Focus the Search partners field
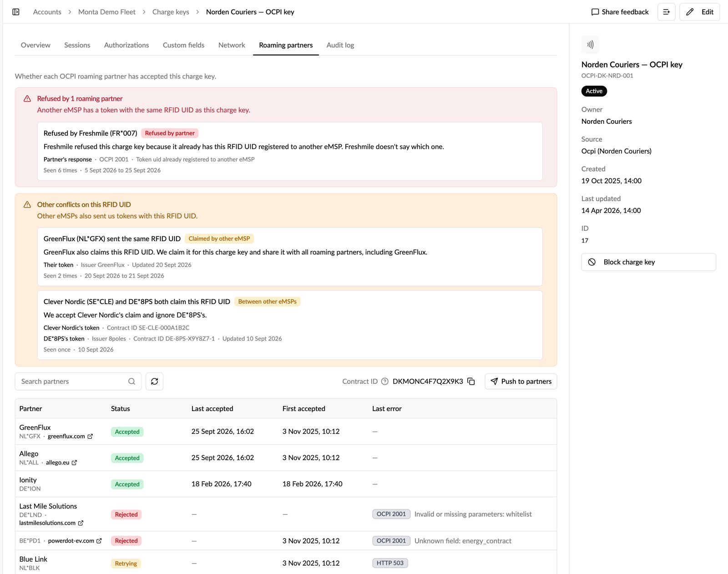This screenshot has width=728, height=574. tap(78, 381)
